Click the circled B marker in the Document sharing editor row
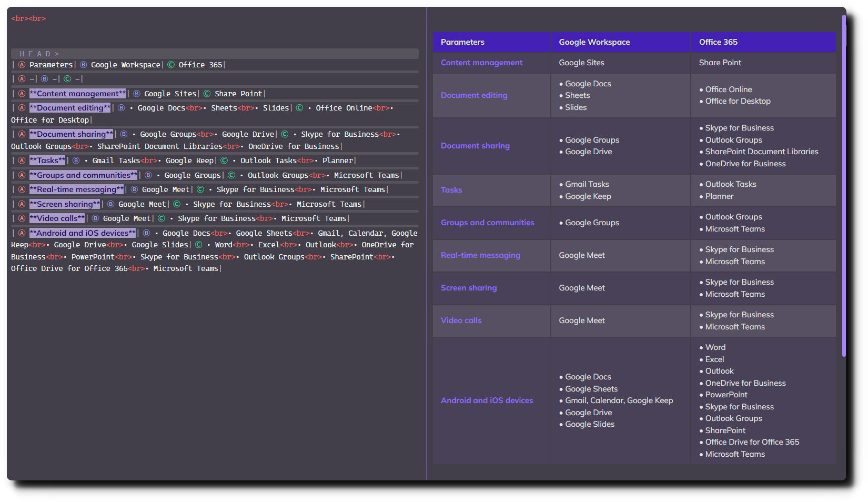The height and width of the screenshot is (502, 868). coord(124,134)
